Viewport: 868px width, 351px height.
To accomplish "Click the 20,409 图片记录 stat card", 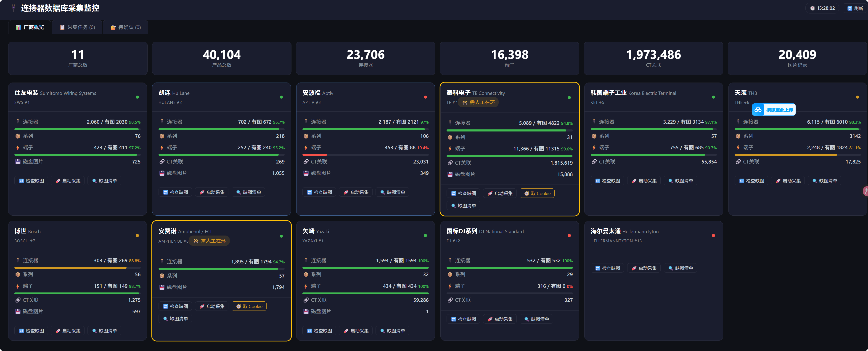I will [797, 58].
